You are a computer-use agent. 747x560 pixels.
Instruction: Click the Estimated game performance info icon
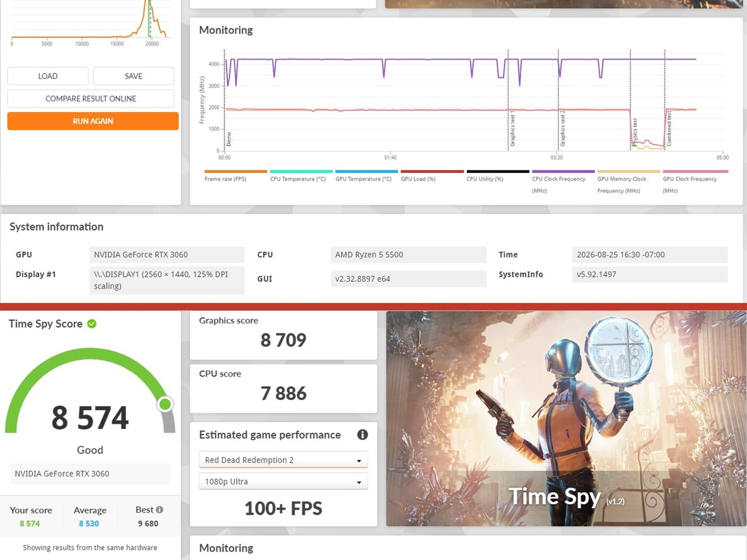[x=362, y=435]
